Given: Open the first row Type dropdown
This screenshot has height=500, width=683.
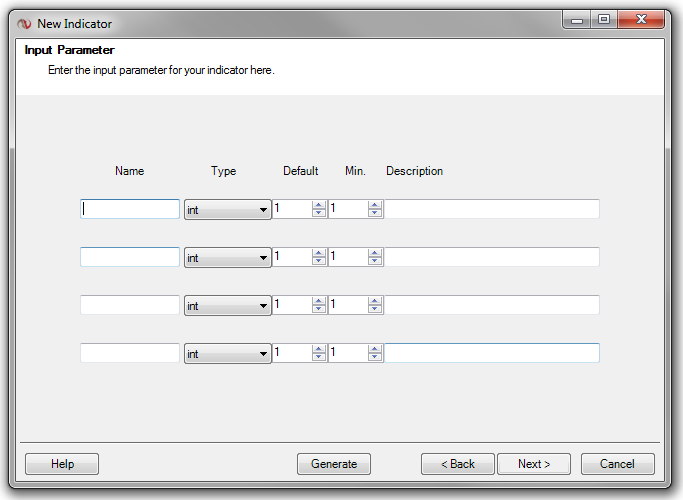Looking at the screenshot, I should pos(227,209).
